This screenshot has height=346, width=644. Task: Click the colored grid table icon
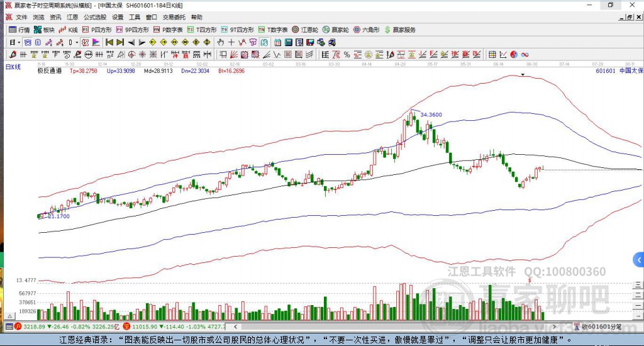[x=492, y=55]
